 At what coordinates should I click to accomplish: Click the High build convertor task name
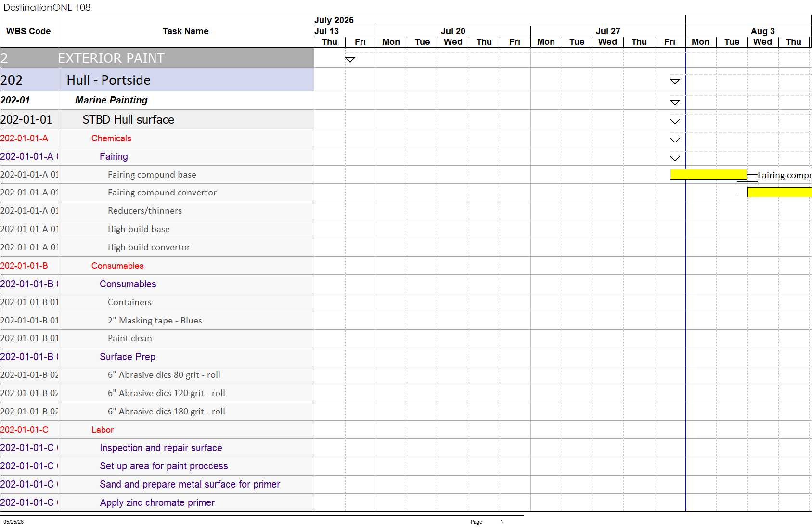[149, 247]
